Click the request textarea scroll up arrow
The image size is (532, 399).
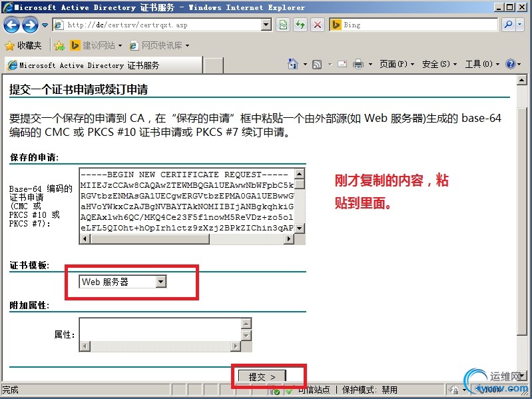[299, 174]
